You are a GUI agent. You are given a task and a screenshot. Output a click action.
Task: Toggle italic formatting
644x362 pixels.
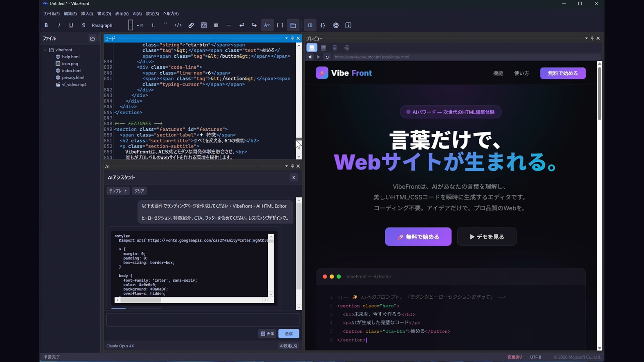click(59, 25)
